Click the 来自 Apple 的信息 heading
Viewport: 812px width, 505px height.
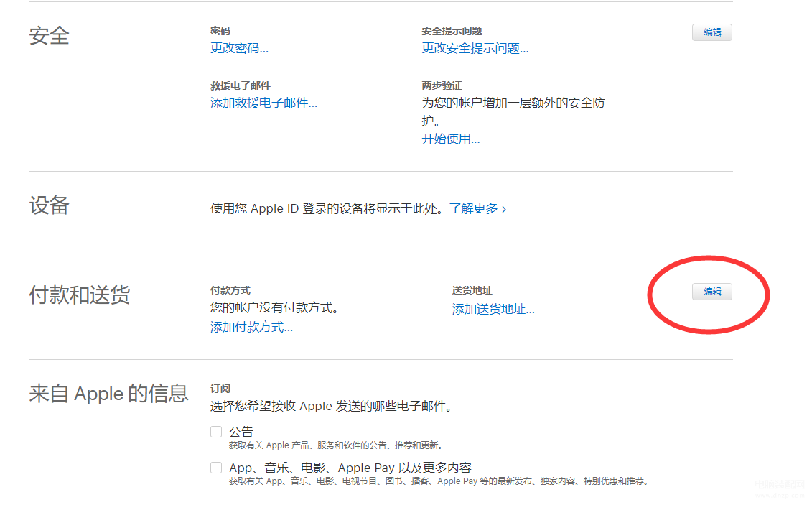(108, 394)
